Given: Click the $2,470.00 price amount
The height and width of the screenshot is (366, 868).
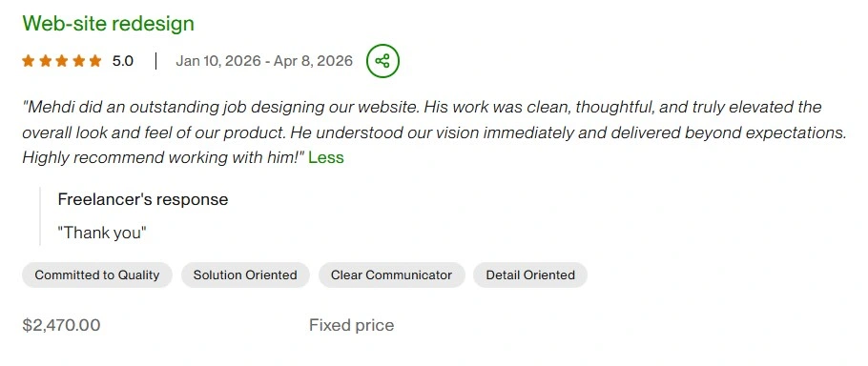Looking at the screenshot, I should [x=61, y=325].
